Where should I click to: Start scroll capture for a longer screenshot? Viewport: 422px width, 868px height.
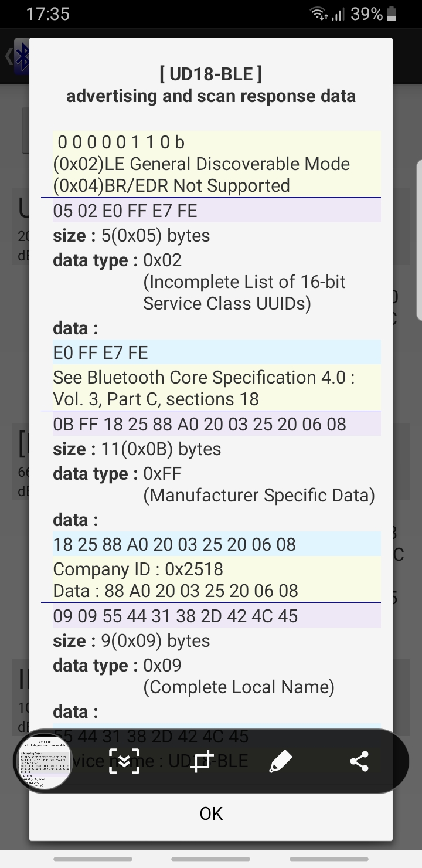pos(124,761)
